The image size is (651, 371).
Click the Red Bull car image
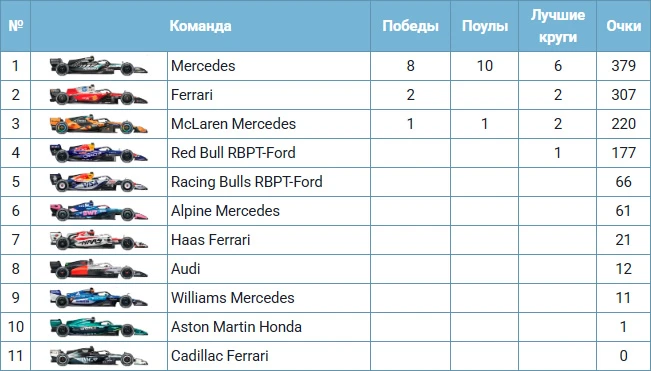98,153
